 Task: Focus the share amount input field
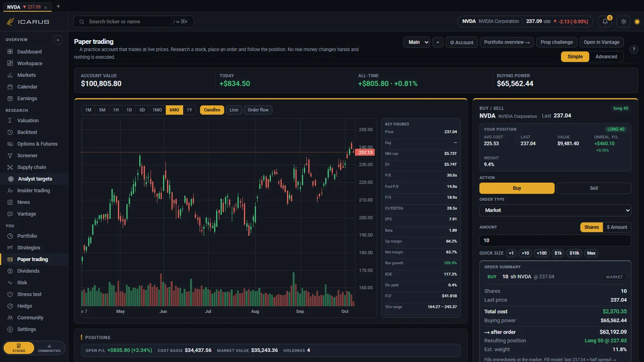pyautogui.click(x=555, y=241)
